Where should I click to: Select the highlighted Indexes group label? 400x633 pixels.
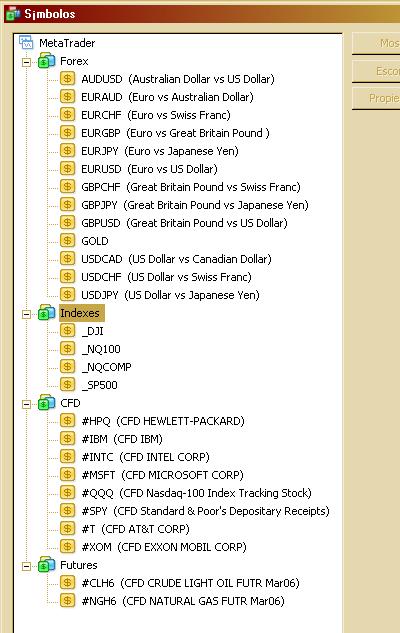coord(82,313)
